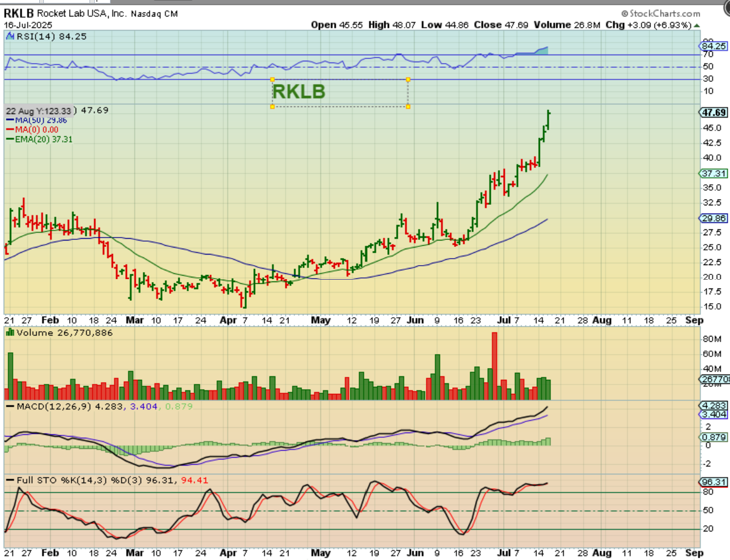The height and width of the screenshot is (560, 730).
Task: Click the Low 44.86 value
Action: (445, 25)
